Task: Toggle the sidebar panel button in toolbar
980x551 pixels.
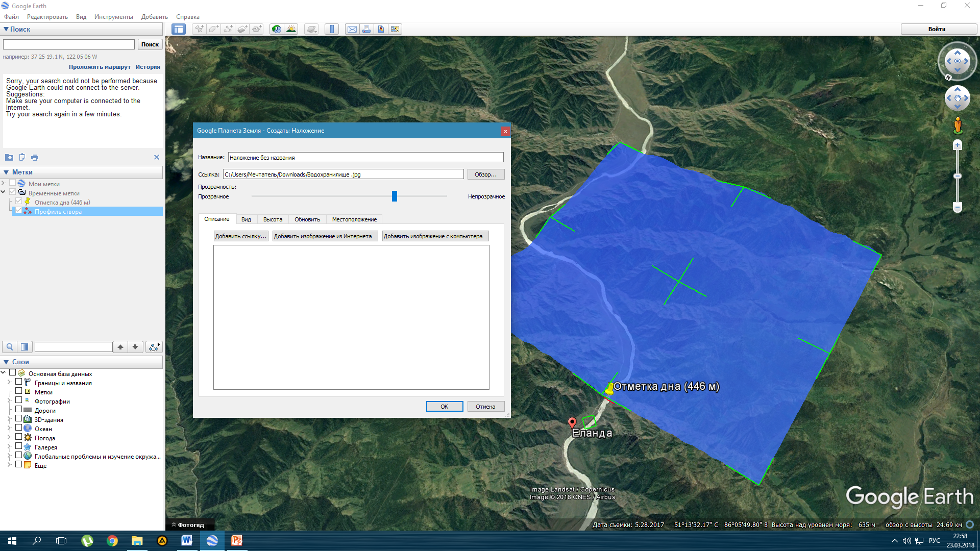Action: [179, 29]
